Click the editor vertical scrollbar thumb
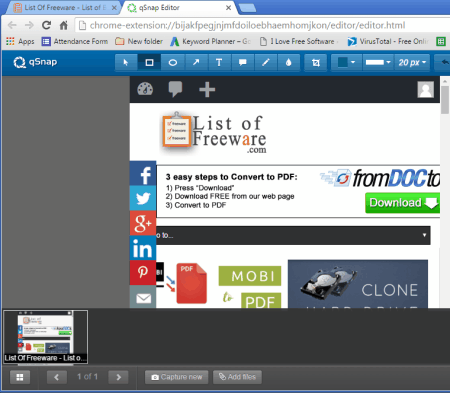The width and height of the screenshot is (450, 393). [x=445, y=100]
